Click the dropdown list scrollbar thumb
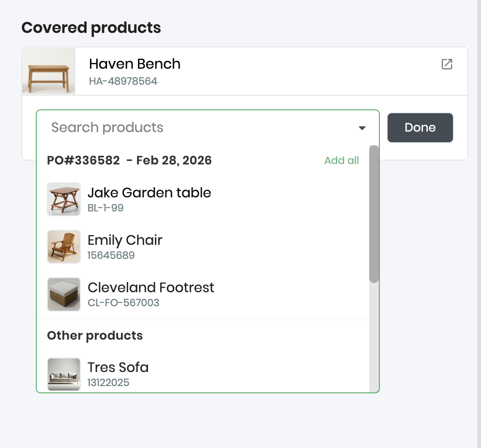The image size is (481, 448). point(374,214)
